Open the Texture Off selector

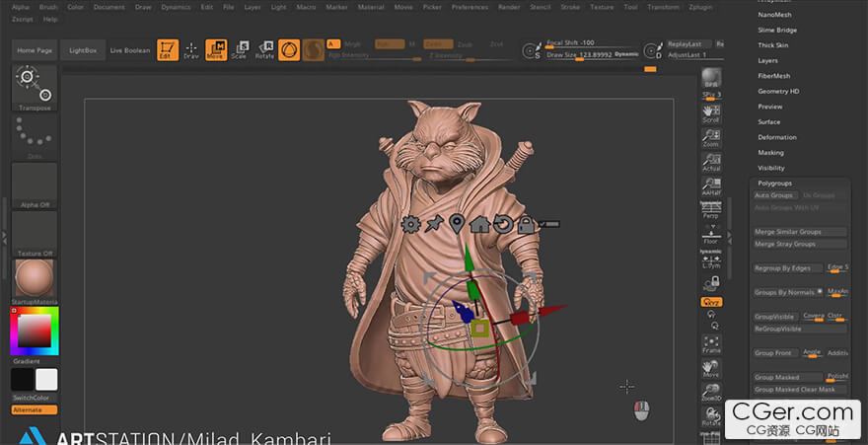click(35, 234)
